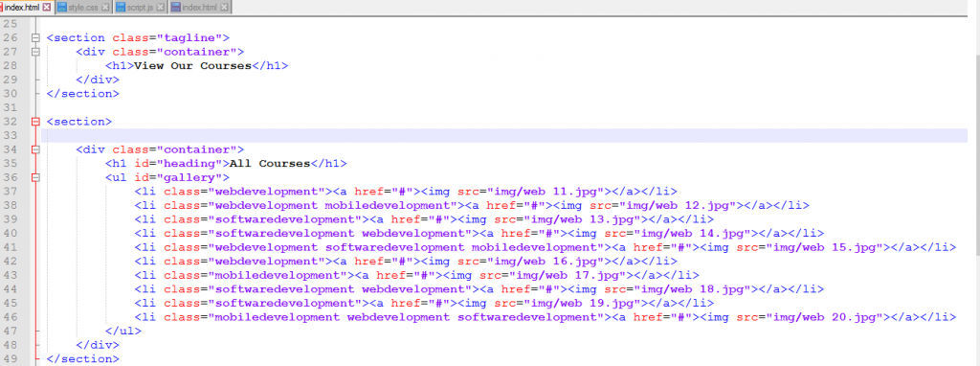The height and width of the screenshot is (366, 980).
Task: Click the closing </section> tag on line 30
Action: 82,94
